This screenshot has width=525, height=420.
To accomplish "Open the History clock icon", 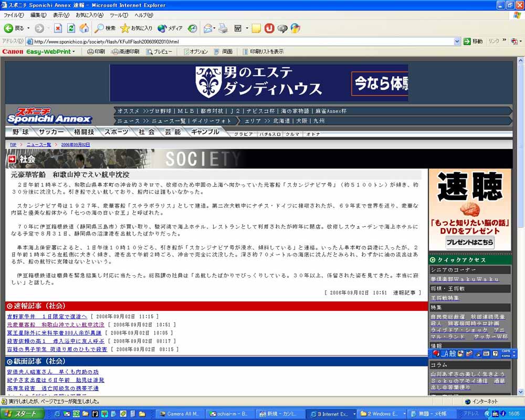I will tap(192, 28).
